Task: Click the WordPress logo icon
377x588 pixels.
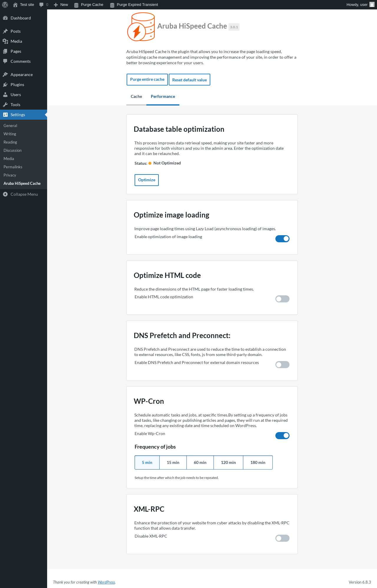Action: click(5, 5)
